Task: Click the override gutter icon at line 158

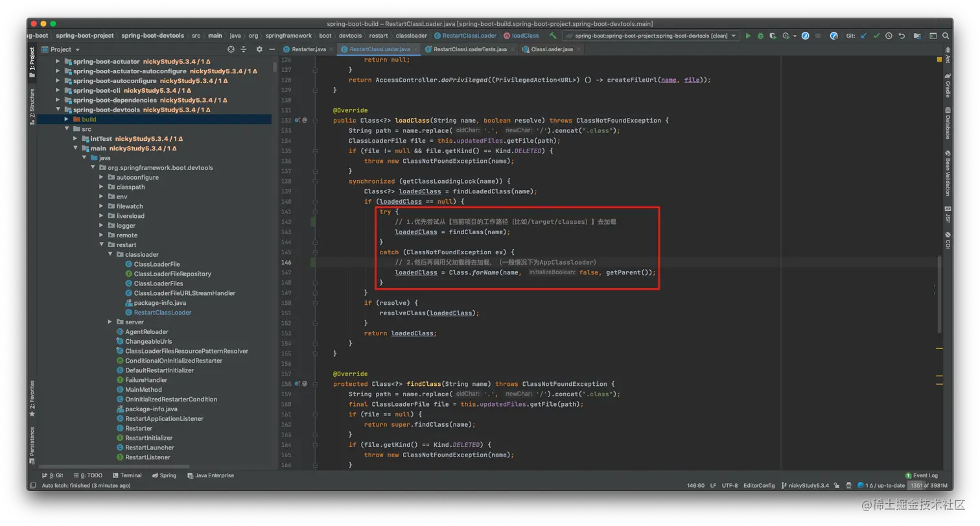Action: point(297,384)
